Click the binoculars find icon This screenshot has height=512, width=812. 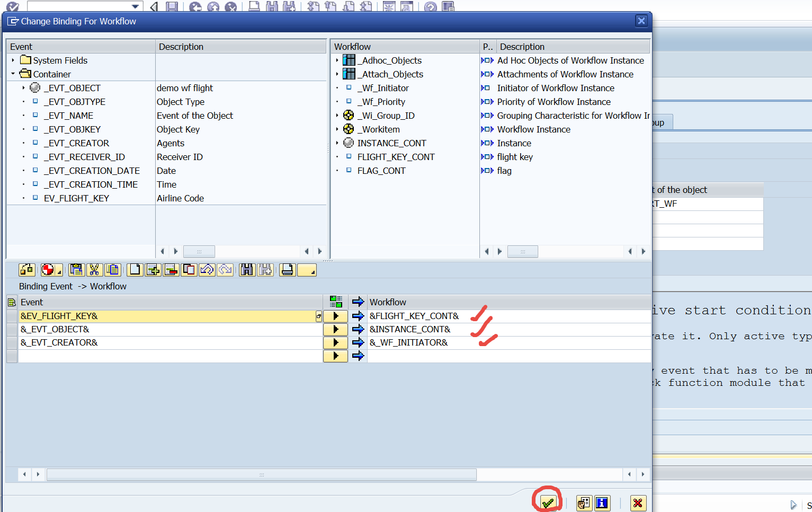(x=246, y=270)
